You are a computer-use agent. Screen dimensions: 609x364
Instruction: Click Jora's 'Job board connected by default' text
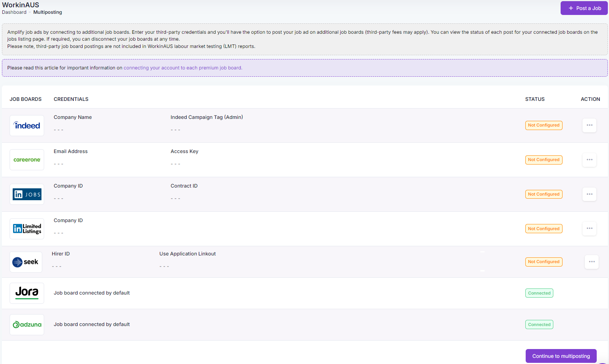92,293
